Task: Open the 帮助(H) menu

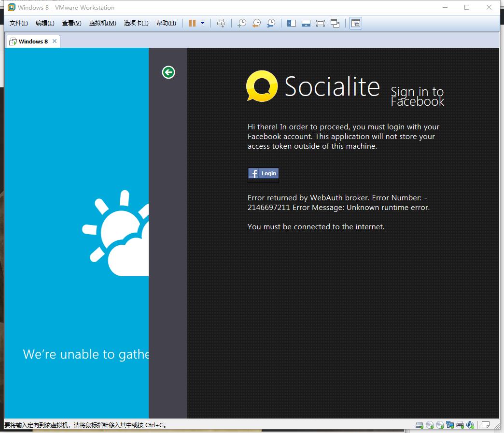Action: point(166,23)
